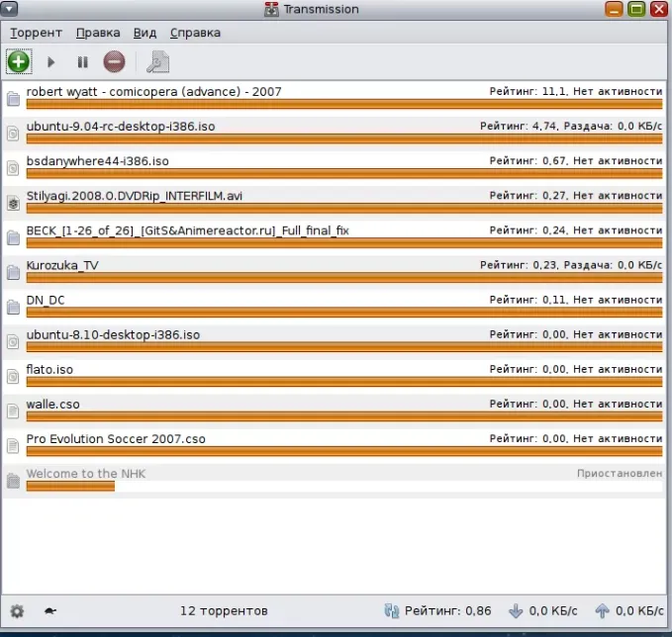Click the ratio statistics icon in status bar
The width and height of the screenshot is (672, 637).
[391, 611]
